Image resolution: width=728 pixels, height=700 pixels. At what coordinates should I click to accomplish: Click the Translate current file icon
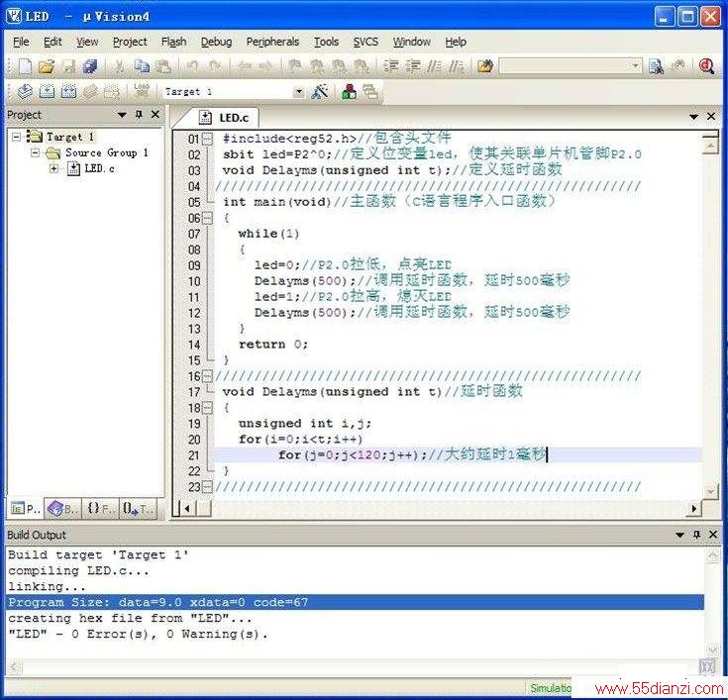pyautogui.click(x=25, y=91)
